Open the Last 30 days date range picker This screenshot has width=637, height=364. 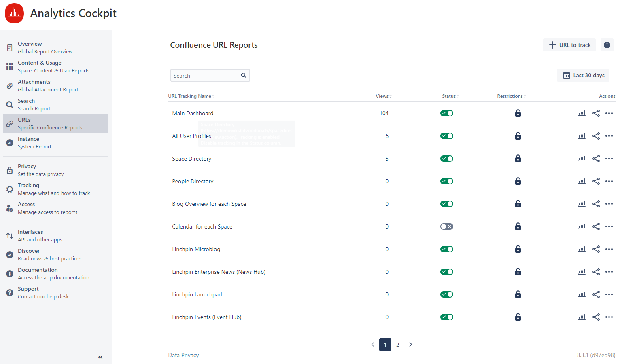click(583, 75)
